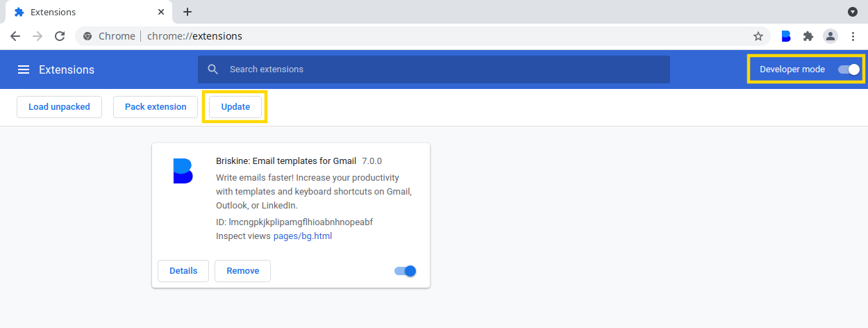Remove the Briskine extension
This screenshot has width=868, height=328.
[x=242, y=271]
